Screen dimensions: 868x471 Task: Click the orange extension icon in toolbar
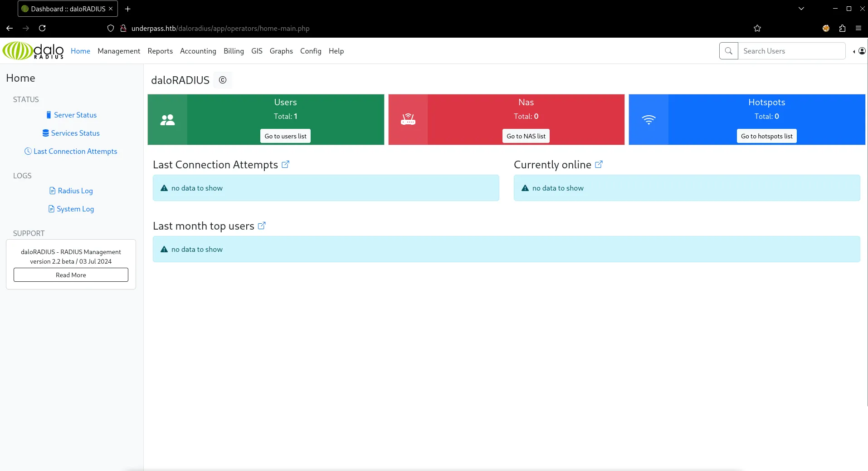coord(826,28)
